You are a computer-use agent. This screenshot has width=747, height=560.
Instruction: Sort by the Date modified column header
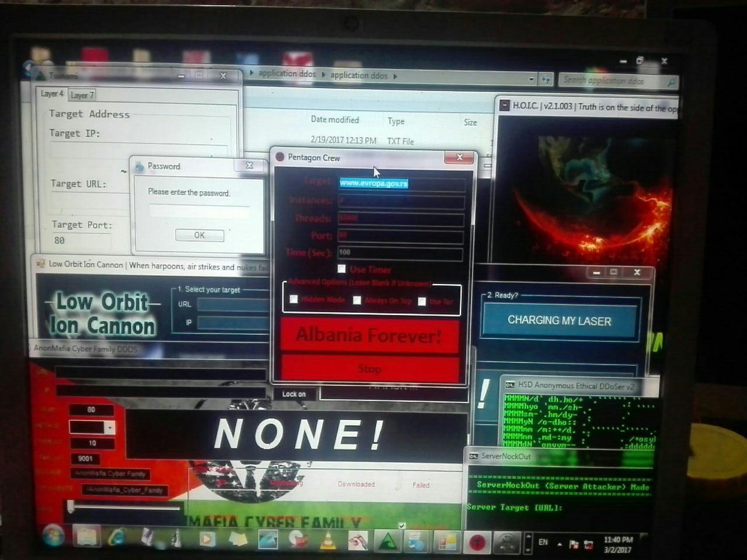(x=335, y=120)
